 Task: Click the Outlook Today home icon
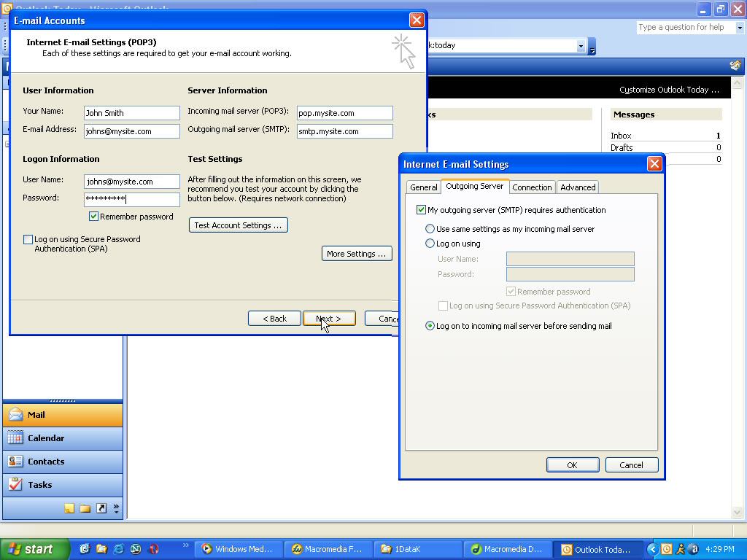coord(735,66)
